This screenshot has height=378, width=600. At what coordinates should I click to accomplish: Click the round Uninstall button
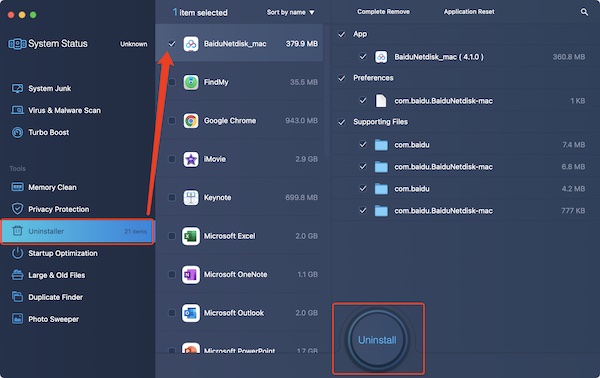377,340
